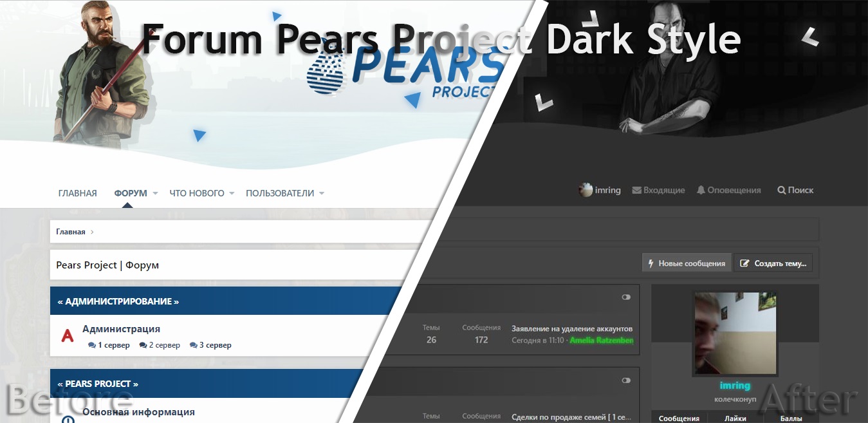Open the ПОЛЬЗОВАТЕЛИ navigation tab
The height and width of the screenshot is (423, 868).
point(280,193)
